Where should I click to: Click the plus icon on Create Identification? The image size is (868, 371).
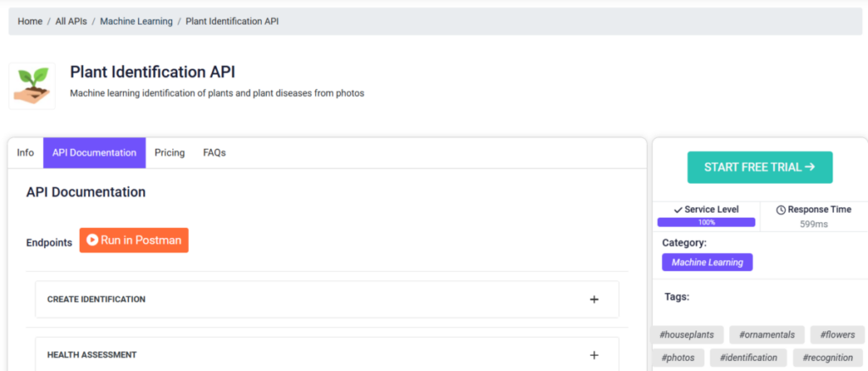[594, 300]
